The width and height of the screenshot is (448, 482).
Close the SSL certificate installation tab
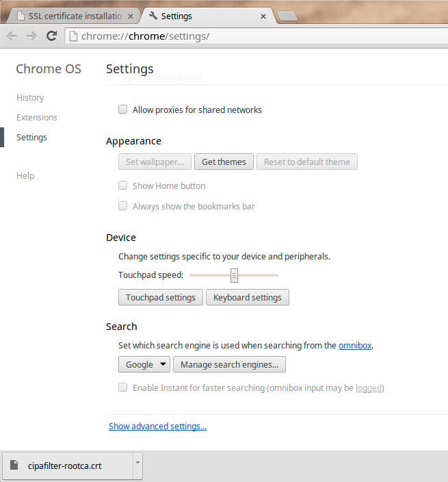(x=131, y=16)
